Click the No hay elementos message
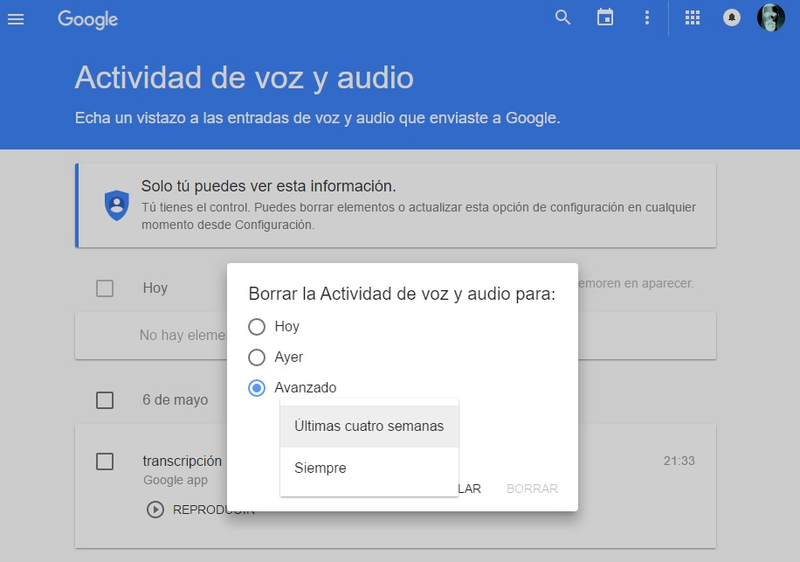The height and width of the screenshot is (562, 800). [182, 335]
